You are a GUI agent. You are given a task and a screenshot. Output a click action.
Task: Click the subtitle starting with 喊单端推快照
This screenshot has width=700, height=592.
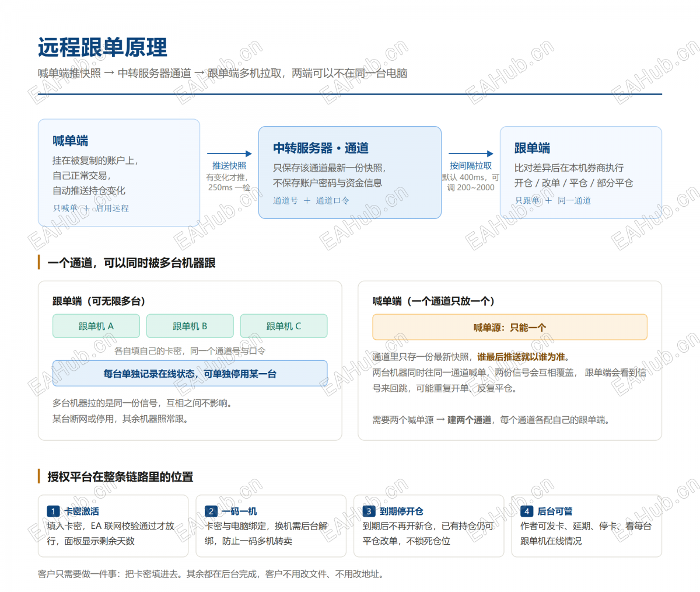[223, 74]
